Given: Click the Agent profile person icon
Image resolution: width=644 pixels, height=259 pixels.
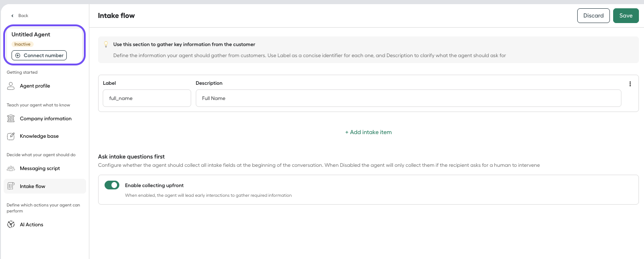Looking at the screenshot, I should pyautogui.click(x=11, y=86).
